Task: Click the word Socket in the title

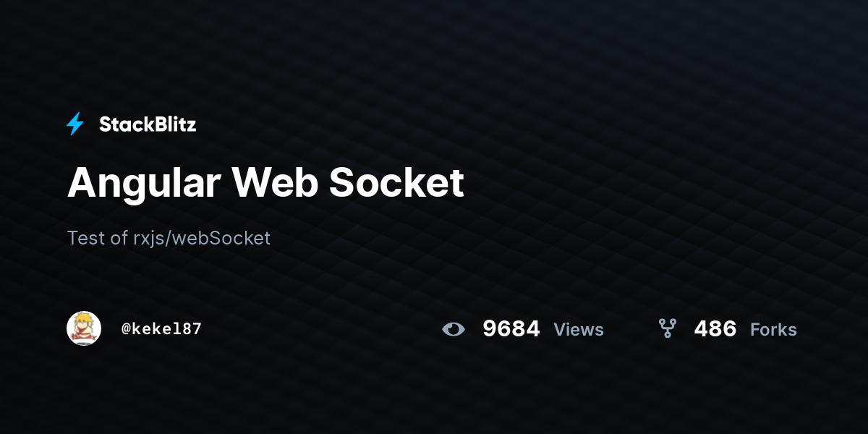Action: coord(396,182)
